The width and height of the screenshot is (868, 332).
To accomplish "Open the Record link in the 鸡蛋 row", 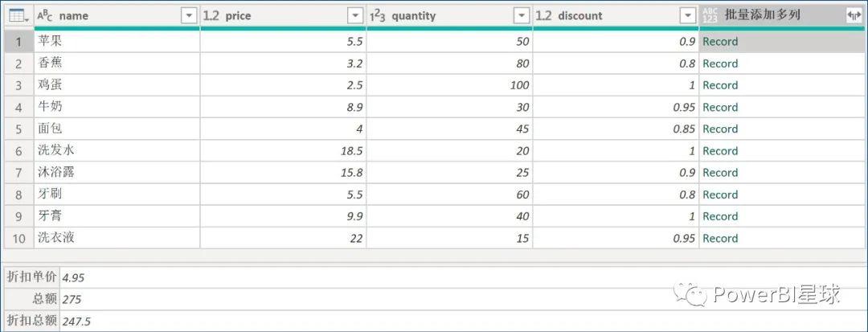I will [720, 85].
